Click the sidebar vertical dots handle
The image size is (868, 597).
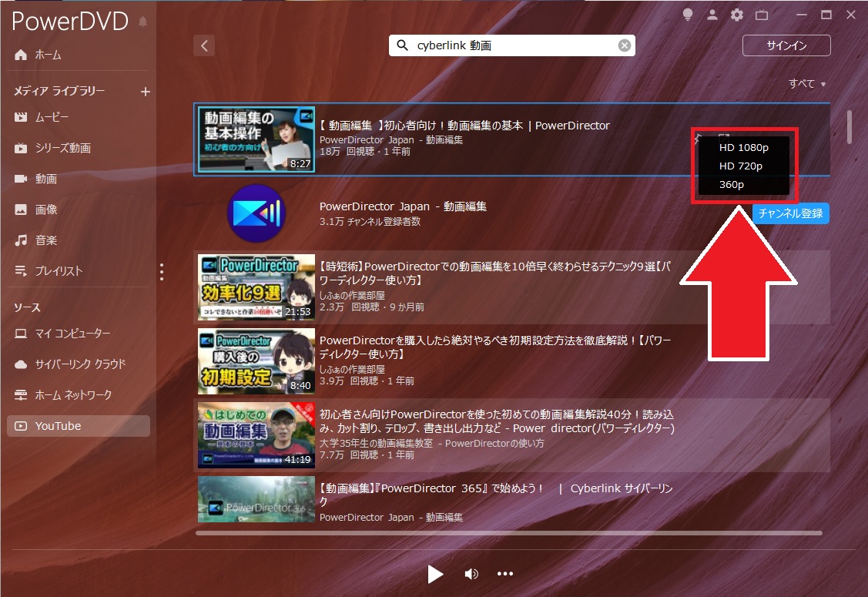[162, 271]
